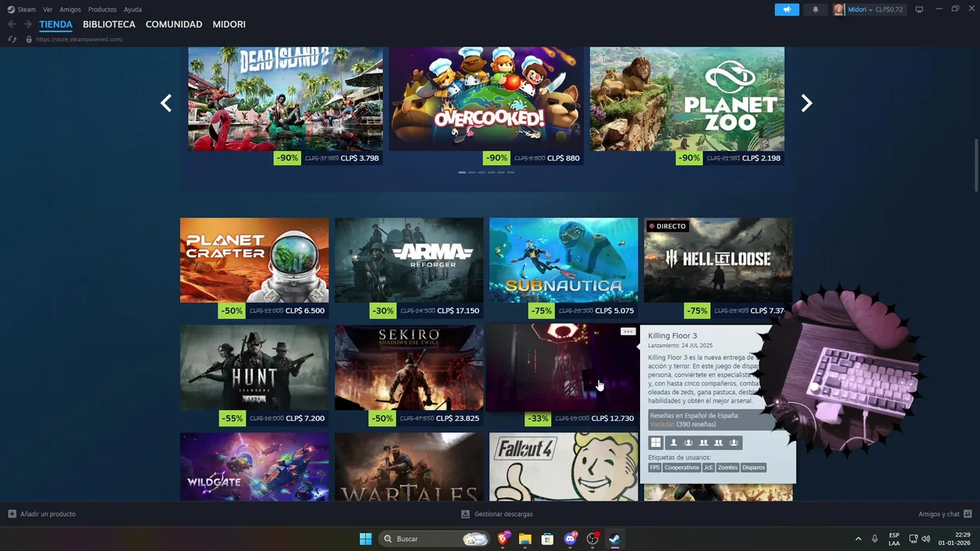Reload the store page
980x551 pixels.
[x=11, y=39]
